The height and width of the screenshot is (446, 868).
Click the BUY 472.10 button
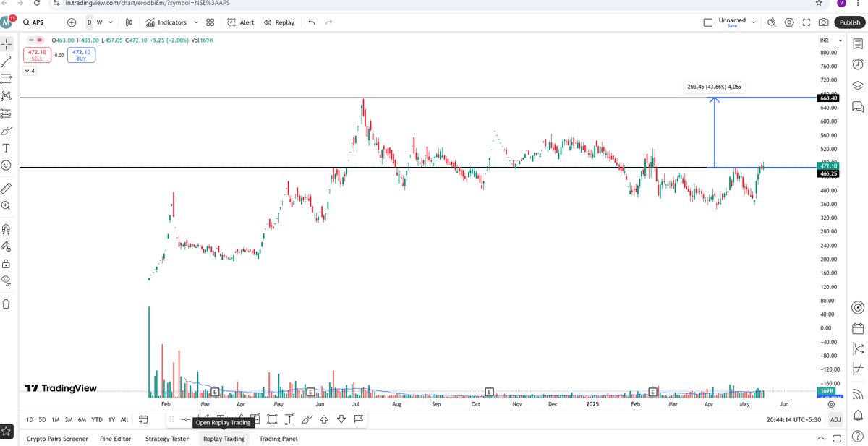[81, 55]
